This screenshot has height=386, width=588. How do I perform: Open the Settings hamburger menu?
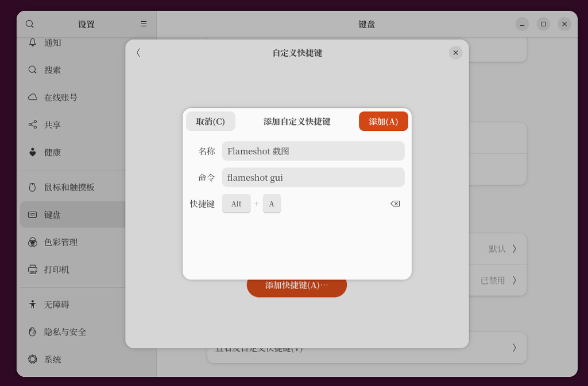tap(144, 24)
